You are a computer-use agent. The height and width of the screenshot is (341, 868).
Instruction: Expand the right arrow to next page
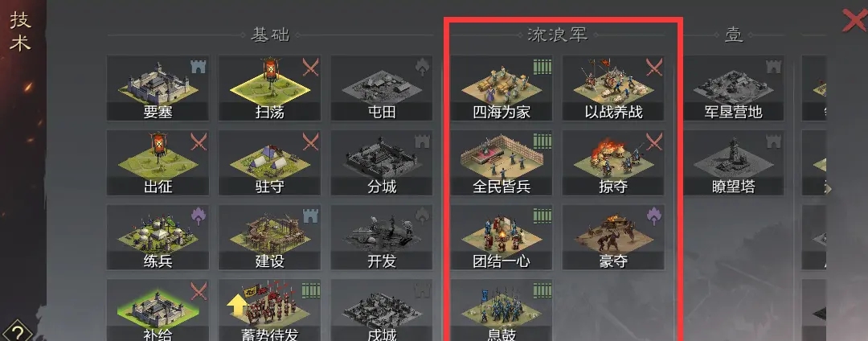828,189
